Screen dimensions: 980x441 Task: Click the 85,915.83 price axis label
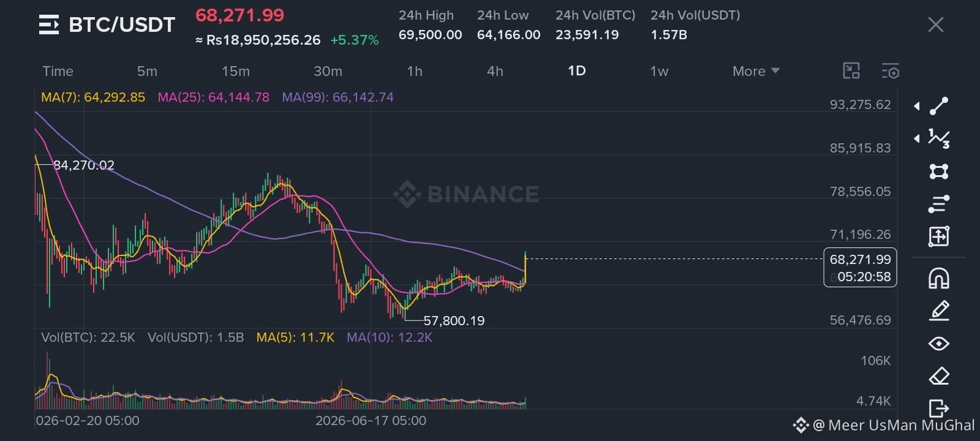[860, 148]
